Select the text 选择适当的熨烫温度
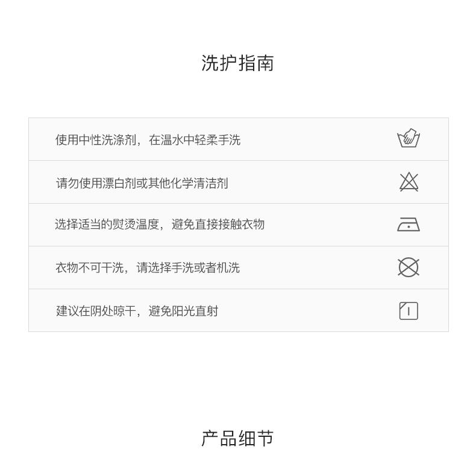 tap(107, 225)
